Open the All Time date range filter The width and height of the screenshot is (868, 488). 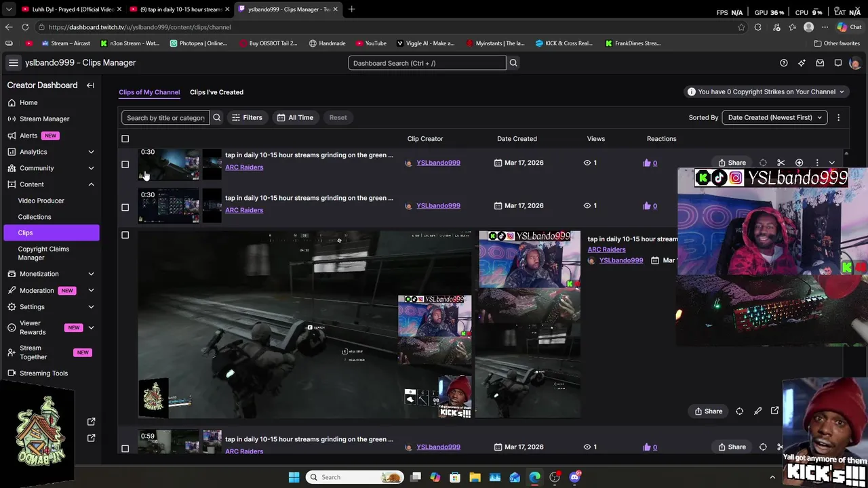295,117
